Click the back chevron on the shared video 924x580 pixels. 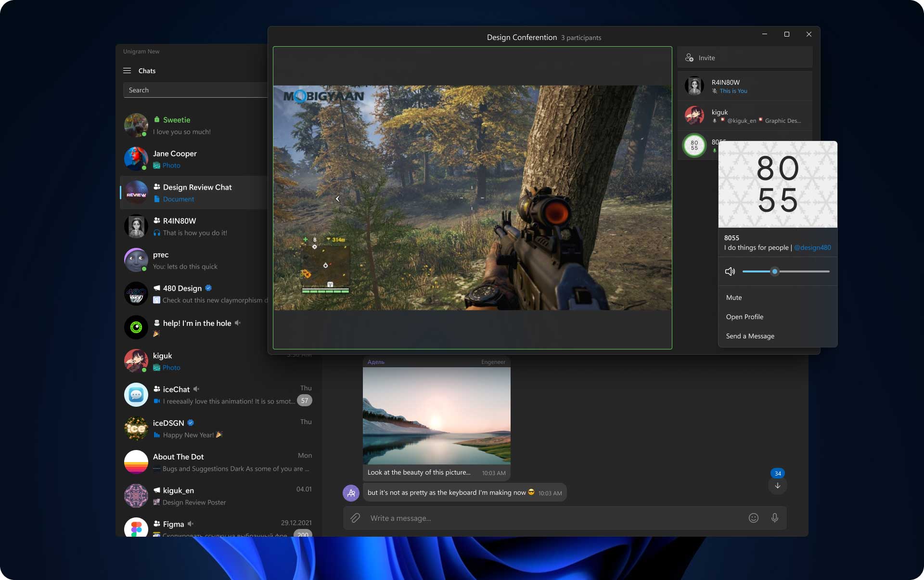point(337,198)
